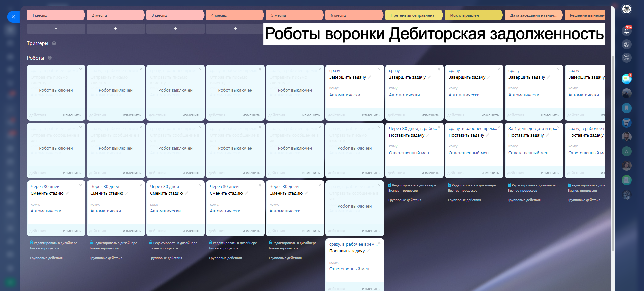The width and height of the screenshot is (644, 291).
Task: Select the 2 месяц stage
Action: 115,15
